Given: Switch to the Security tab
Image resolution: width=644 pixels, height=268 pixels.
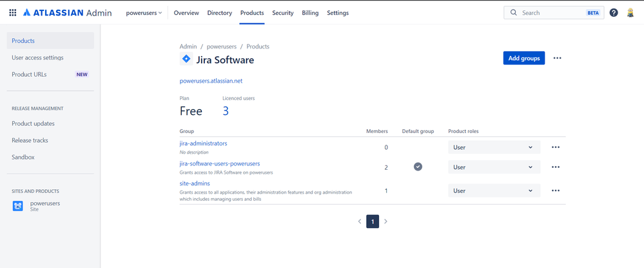Looking at the screenshot, I should (282, 13).
